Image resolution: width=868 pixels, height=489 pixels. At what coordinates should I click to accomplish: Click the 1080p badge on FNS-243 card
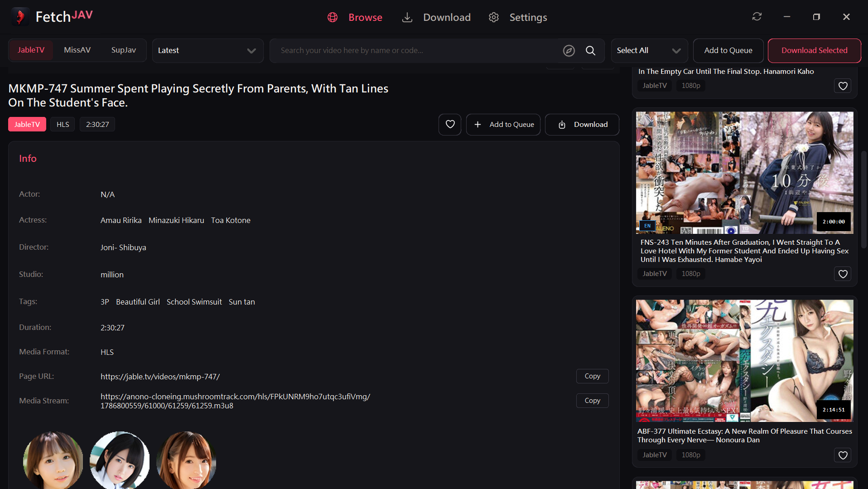click(691, 274)
